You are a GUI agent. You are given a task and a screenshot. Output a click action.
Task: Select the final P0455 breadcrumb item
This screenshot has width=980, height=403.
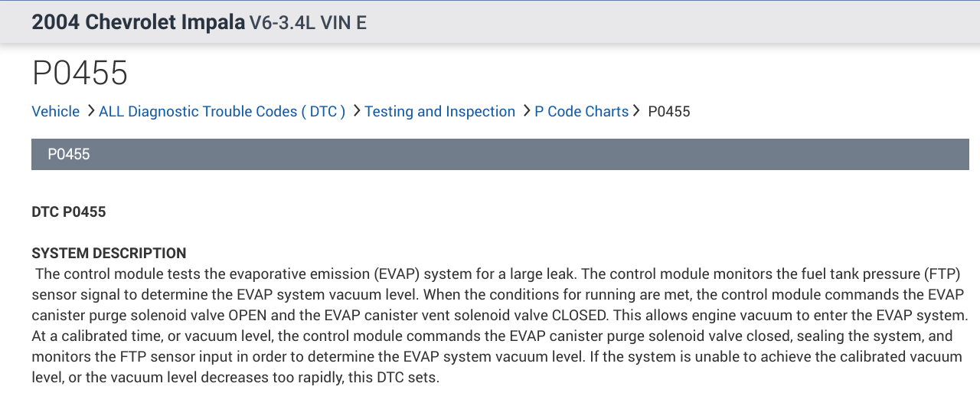tap(668, 112)
